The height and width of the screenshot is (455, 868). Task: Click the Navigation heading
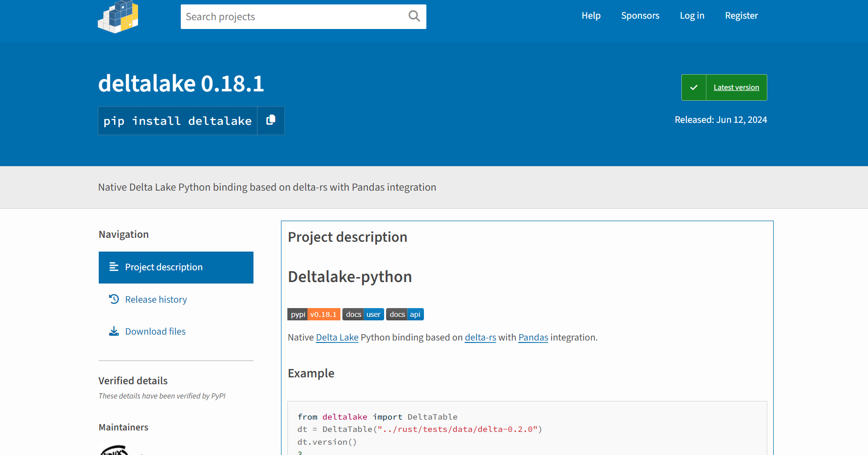click(x=124, y=234)
